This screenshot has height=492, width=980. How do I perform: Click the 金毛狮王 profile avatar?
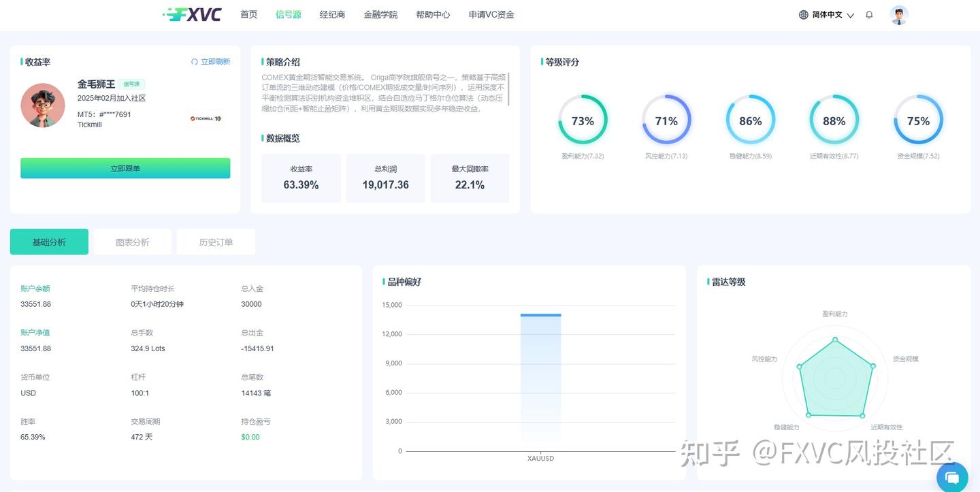43,105
